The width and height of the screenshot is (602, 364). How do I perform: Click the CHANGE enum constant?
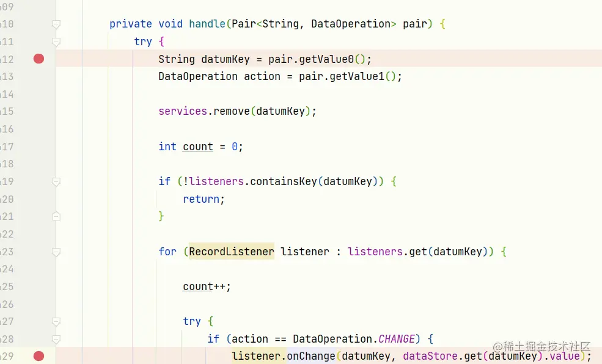(397, 339)
